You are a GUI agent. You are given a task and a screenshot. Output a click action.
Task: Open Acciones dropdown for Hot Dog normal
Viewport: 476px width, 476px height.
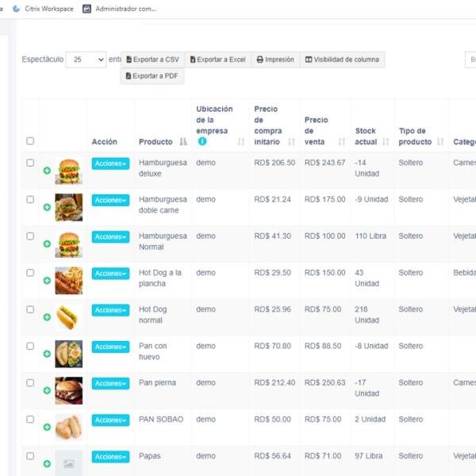[110, 310]
